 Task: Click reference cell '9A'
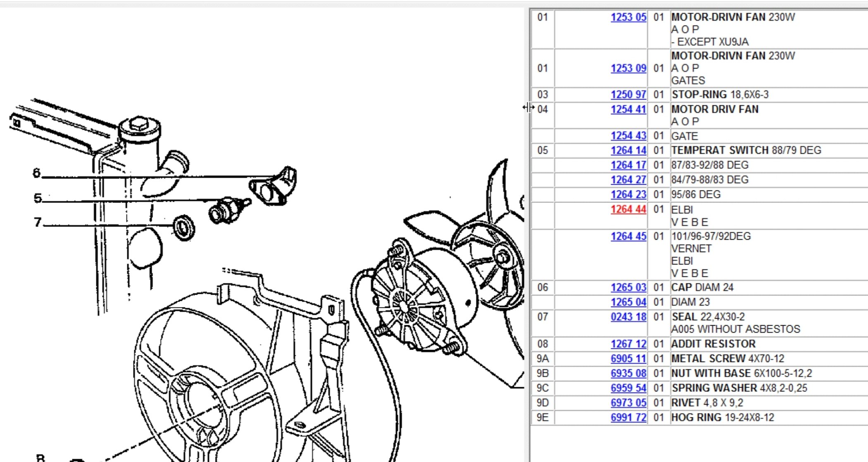tap(542, 359)
